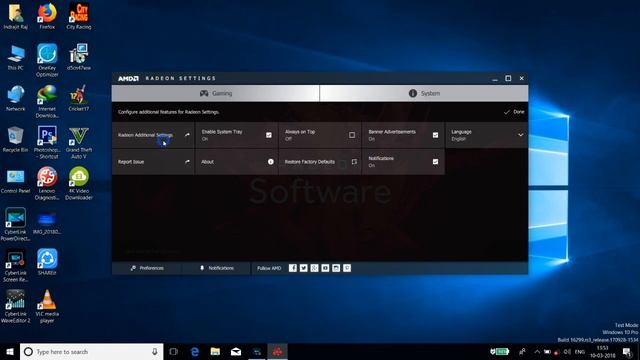Open Mail app from taskbar
Screen dimensions: 640x360
(x=236, y=352)
